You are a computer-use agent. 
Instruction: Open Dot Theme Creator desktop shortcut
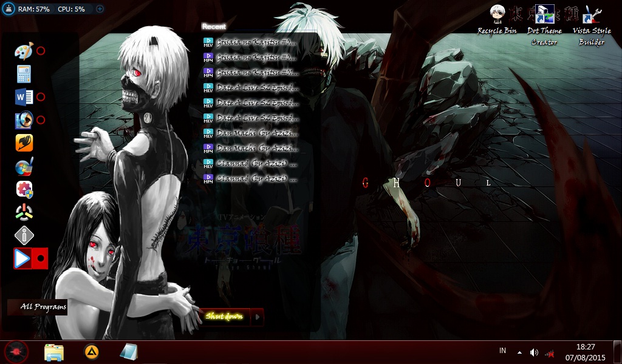(x=544, y=25)
